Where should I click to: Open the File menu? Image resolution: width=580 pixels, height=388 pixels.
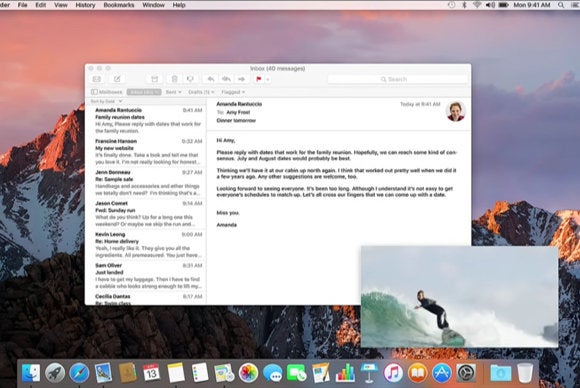point(23,5)
